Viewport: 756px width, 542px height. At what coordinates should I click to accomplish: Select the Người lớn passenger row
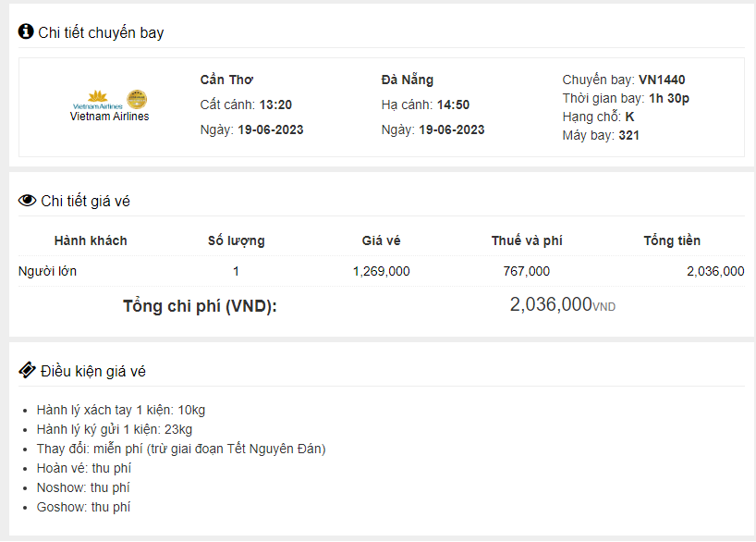(x=48, y=271)
